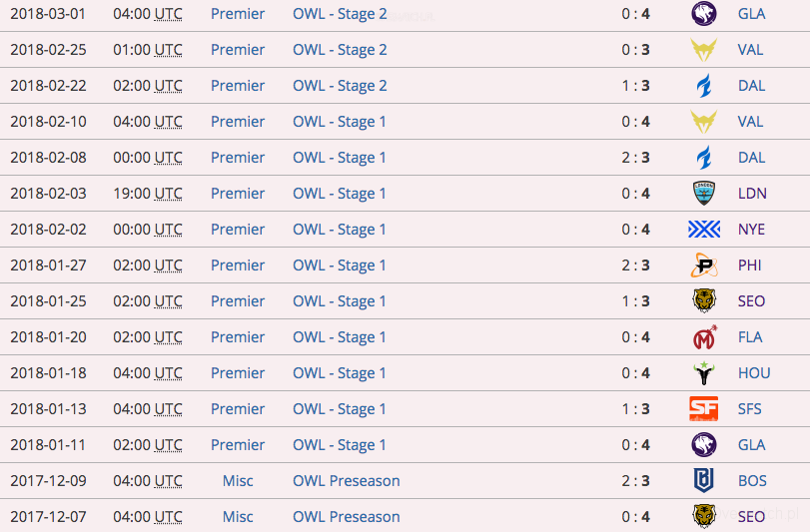Click the San Francisco Shock logo icon
Image resolution: width=810 pixels, height=532 pixels.
coord(703,409)
